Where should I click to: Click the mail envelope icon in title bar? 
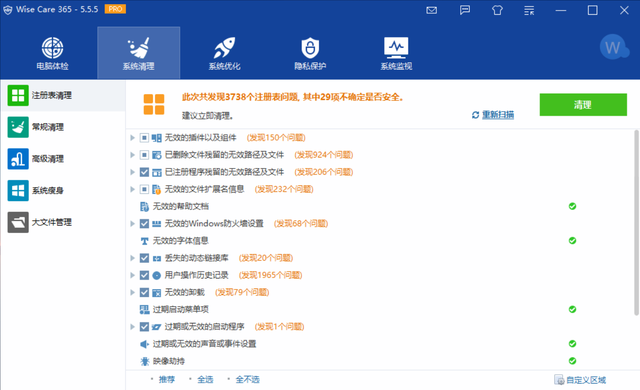(x=431, y=10)
